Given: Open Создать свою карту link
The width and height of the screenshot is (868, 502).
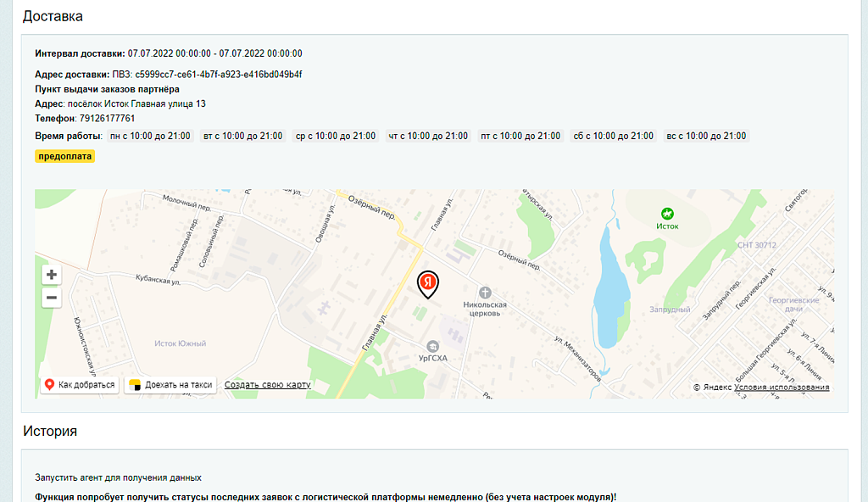Looking at the screenshot, I should pos(267,385).
